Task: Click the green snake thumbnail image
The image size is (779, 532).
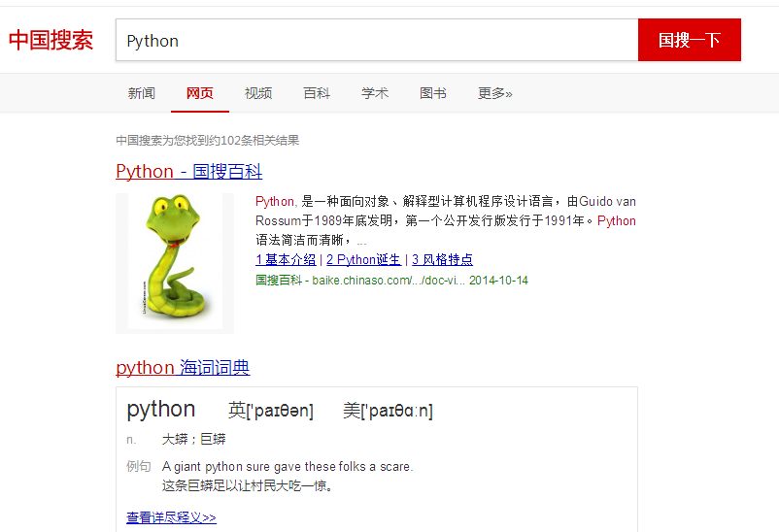Action: coord(175,263)
